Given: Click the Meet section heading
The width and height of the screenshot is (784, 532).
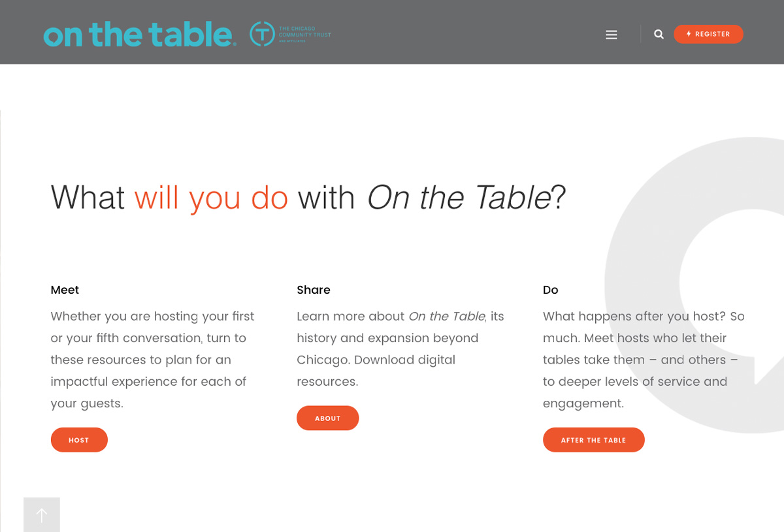Looking at the screenshot, I should point(65,290).
